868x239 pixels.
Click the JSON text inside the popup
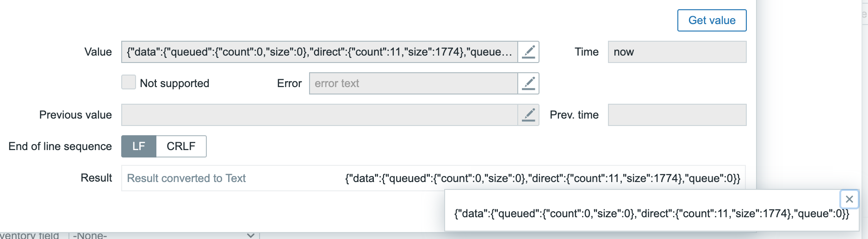[651, 214]
